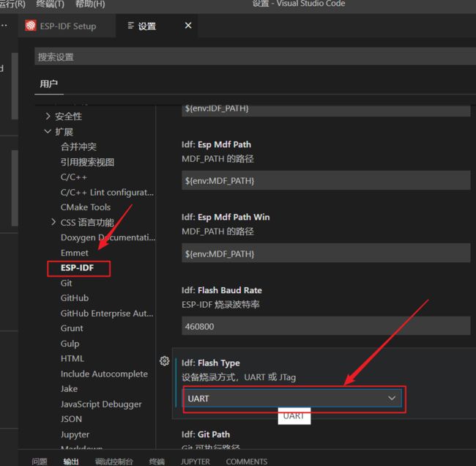This screenshot has height=466, width=476.
Task: Select C/C++ Lint configuration entry
Action: (107, 192)
